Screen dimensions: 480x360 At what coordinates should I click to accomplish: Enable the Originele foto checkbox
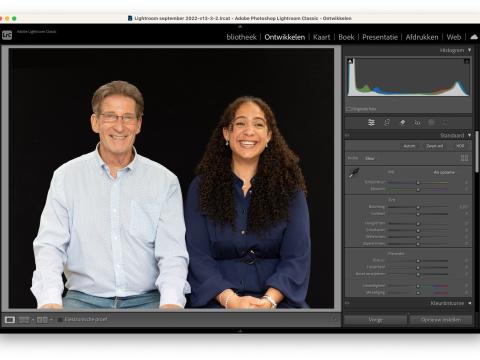pyautogui.click(x=348, y=109)
